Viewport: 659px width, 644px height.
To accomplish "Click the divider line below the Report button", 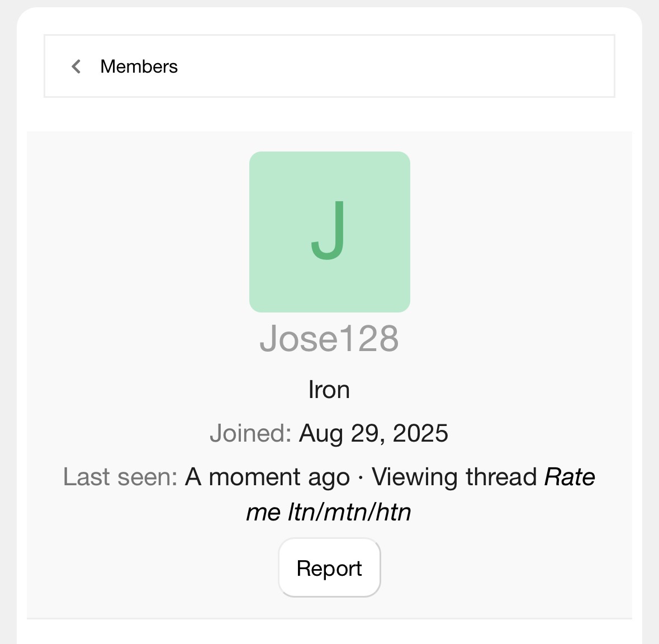I will [329, 618].
